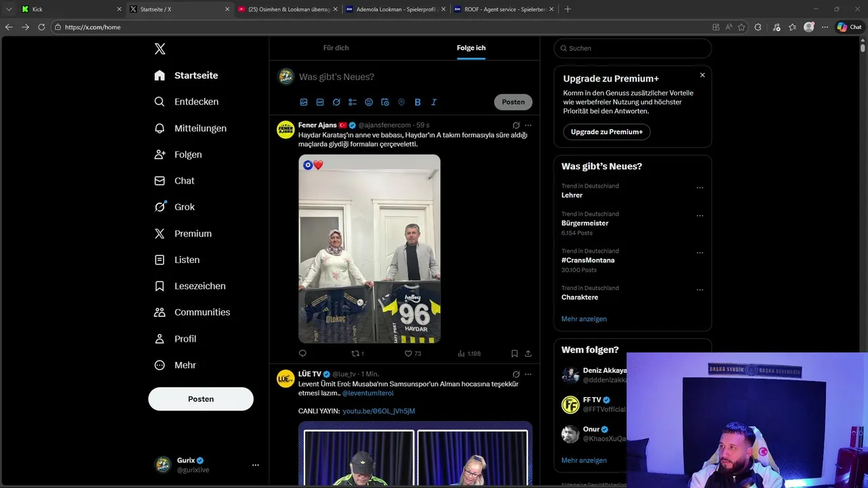Share the Fener Ajans post
Viewport: 868px width, 488px height.
click(528, 353)
